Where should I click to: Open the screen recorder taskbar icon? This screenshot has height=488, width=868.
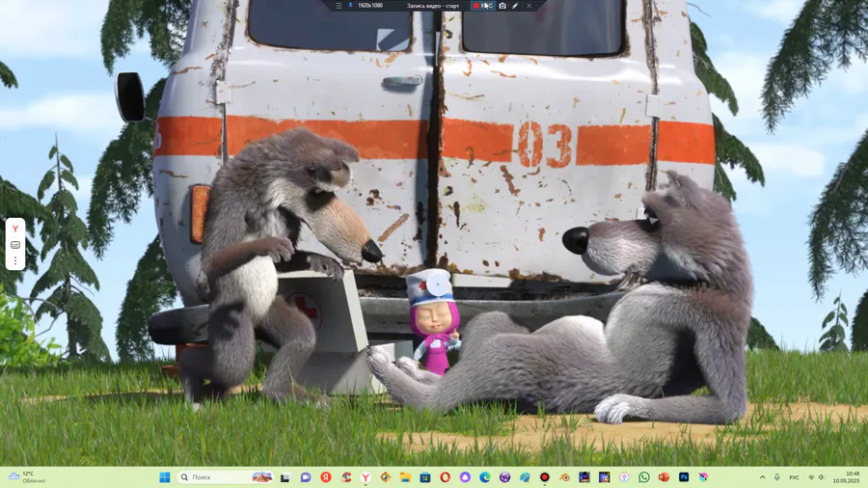tap(545, 477)
